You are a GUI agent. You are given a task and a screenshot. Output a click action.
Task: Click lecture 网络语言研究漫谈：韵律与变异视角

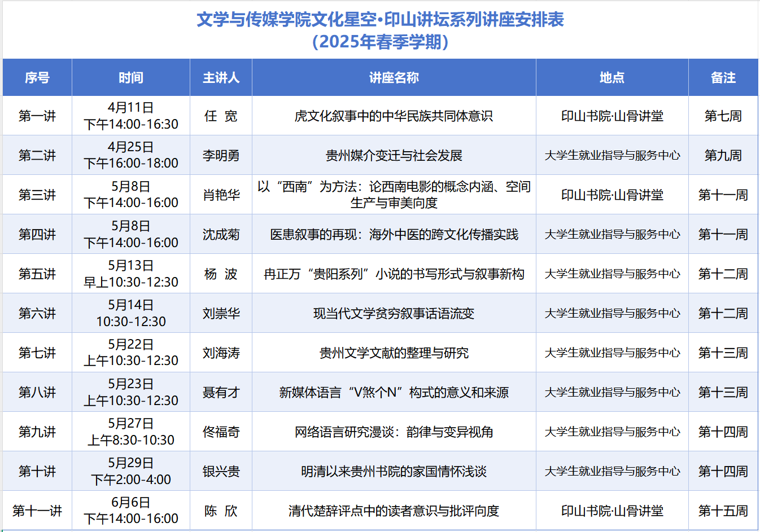394,432
